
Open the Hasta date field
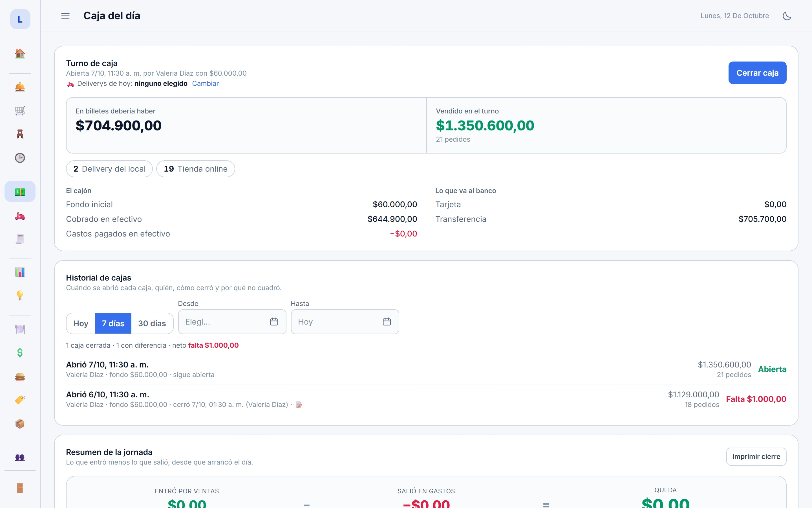[345, 321]
